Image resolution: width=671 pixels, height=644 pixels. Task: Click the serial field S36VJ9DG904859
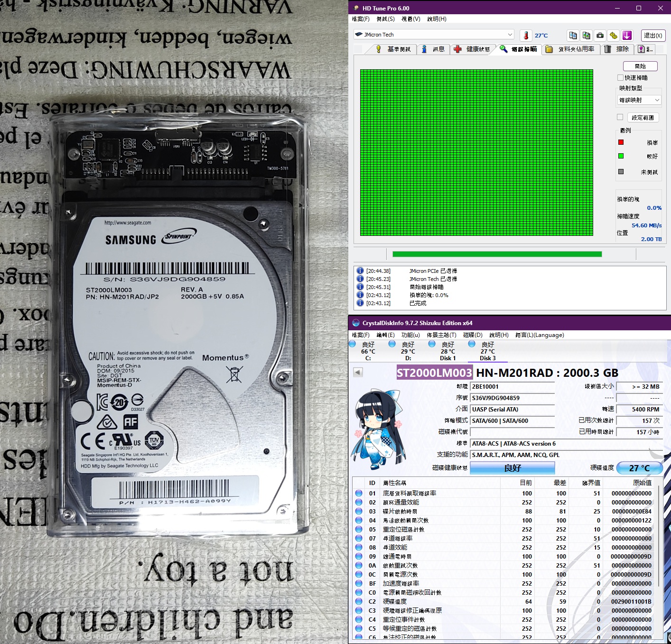point(513,398)
